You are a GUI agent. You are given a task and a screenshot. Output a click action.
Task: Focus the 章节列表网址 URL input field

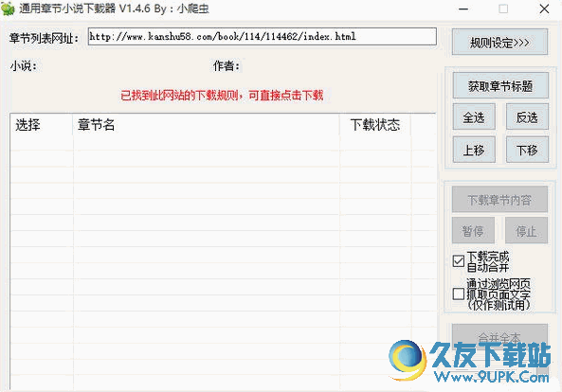[x=262, y=37]
